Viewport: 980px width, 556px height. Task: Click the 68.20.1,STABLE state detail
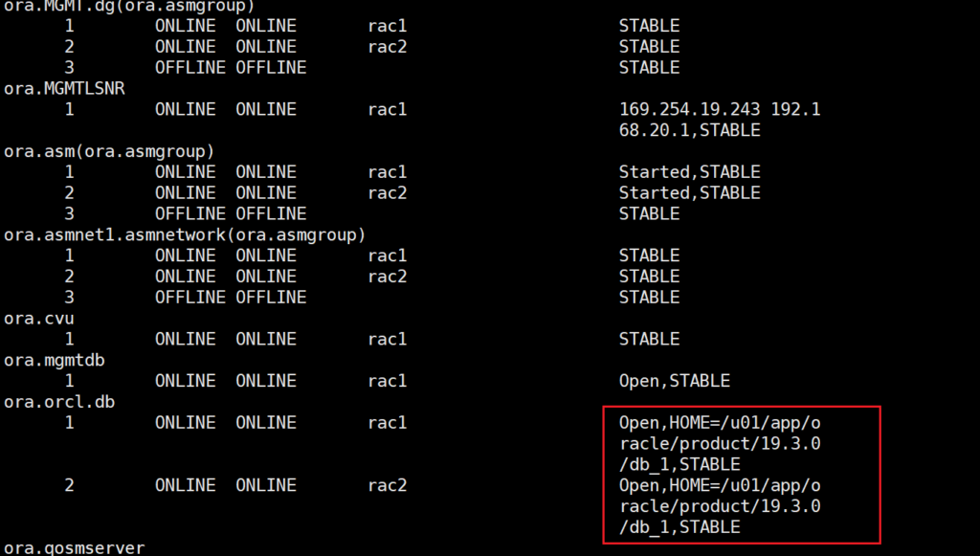689,130
